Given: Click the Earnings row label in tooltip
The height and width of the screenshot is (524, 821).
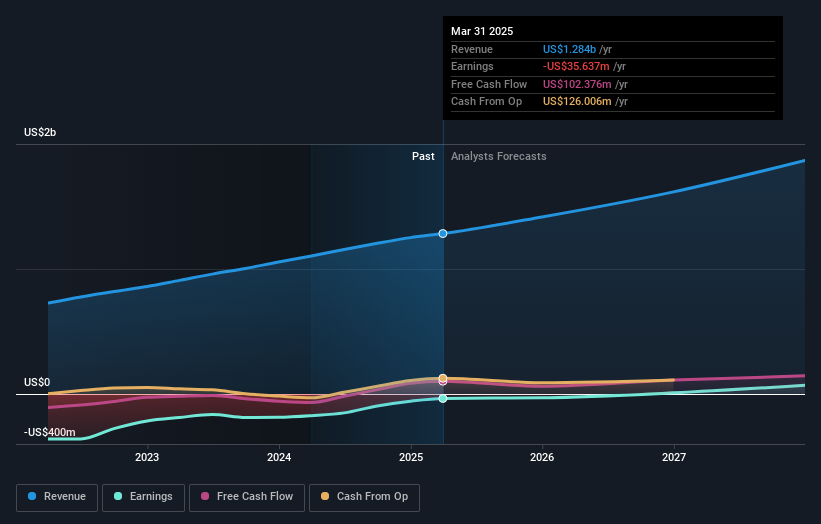Looking at the screenshot, I should (472, 66).
